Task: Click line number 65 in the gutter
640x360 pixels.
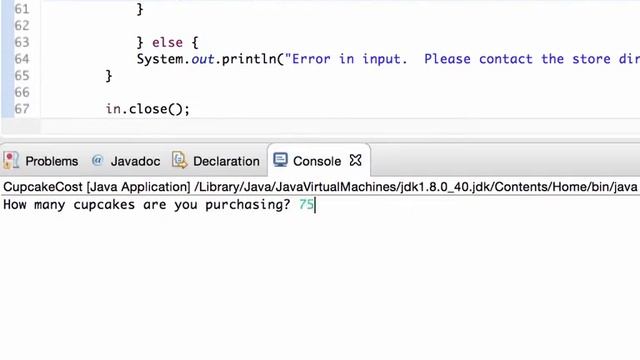Action: 22,76
